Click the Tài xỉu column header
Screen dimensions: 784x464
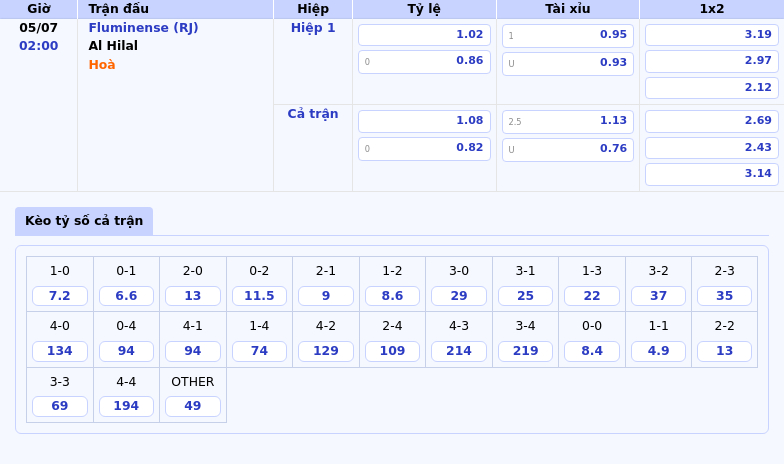568,9
